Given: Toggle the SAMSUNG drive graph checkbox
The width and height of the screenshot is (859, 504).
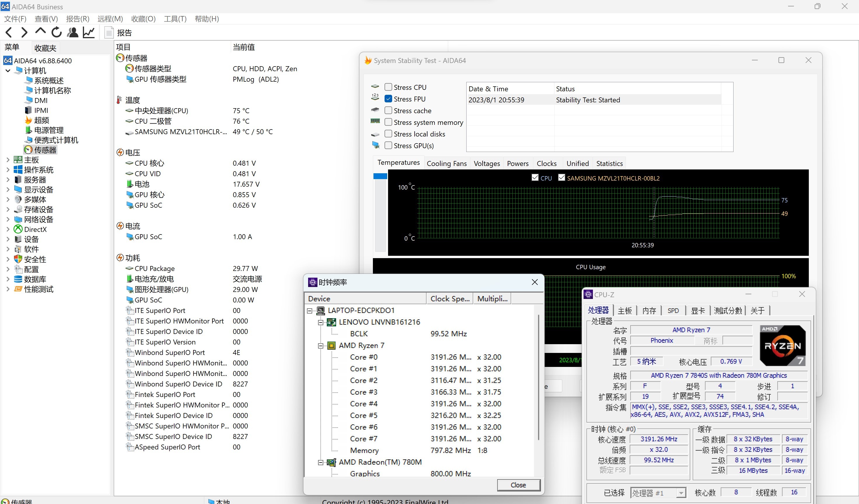Looking at the screenshot, I should 561,178.
